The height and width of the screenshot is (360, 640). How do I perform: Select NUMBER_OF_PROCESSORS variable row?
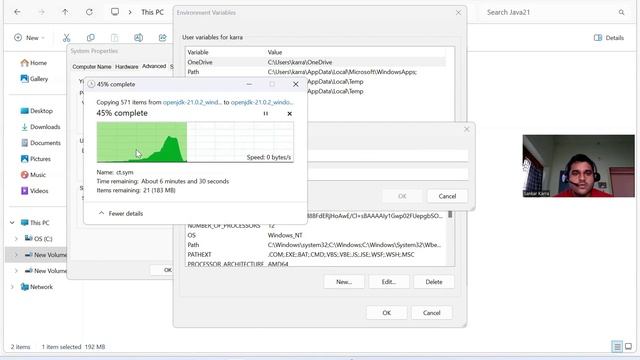[316, 226]
